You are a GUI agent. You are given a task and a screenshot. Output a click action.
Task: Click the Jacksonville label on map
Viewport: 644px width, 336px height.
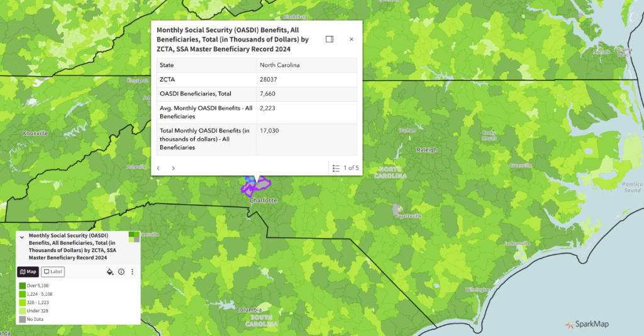[517, 243]
